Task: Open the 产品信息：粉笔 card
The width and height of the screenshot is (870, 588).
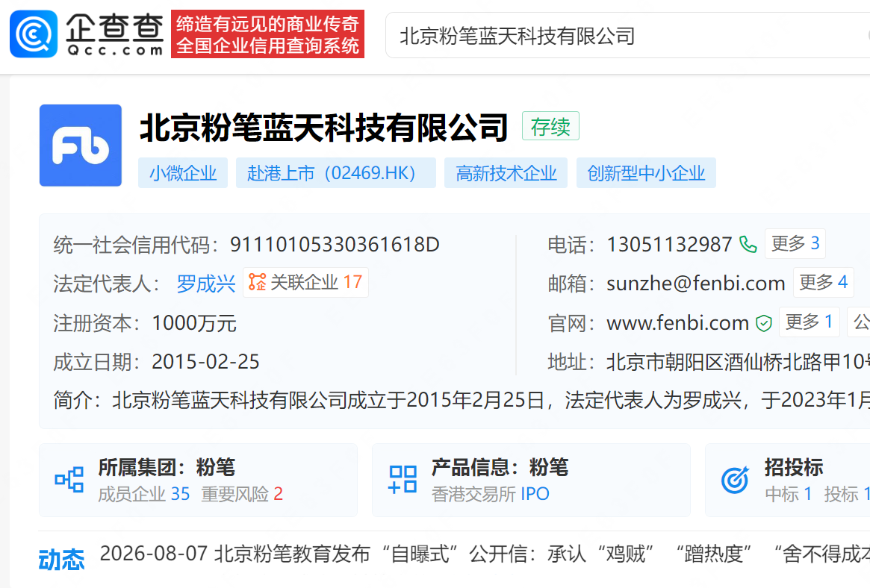Action: (x=531, y=480)
